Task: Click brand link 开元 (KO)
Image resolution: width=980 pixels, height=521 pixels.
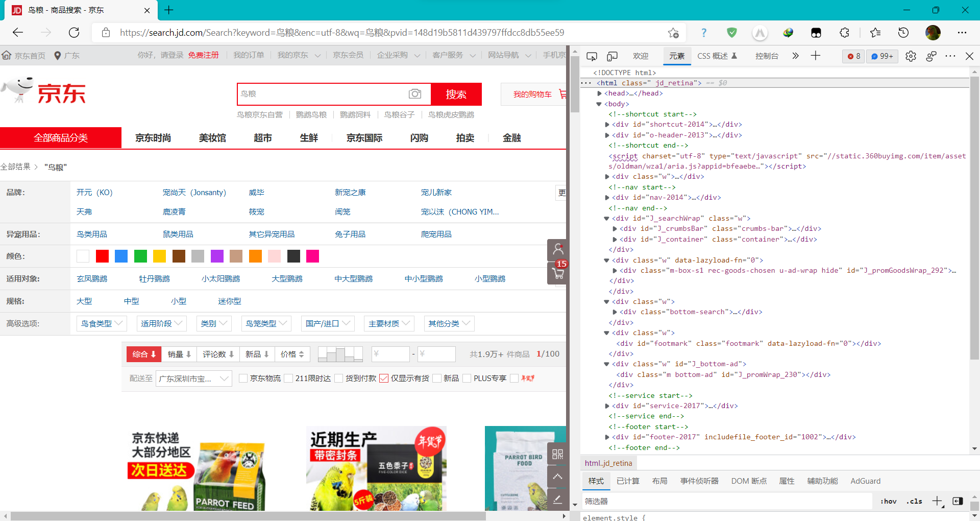Action: (x=94, y=193)
